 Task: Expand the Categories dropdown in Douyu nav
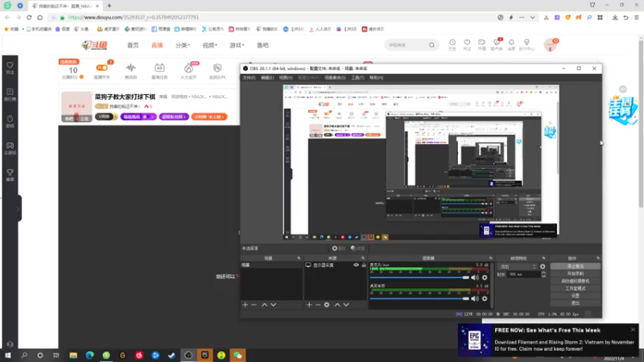click(x=183, y=45)
